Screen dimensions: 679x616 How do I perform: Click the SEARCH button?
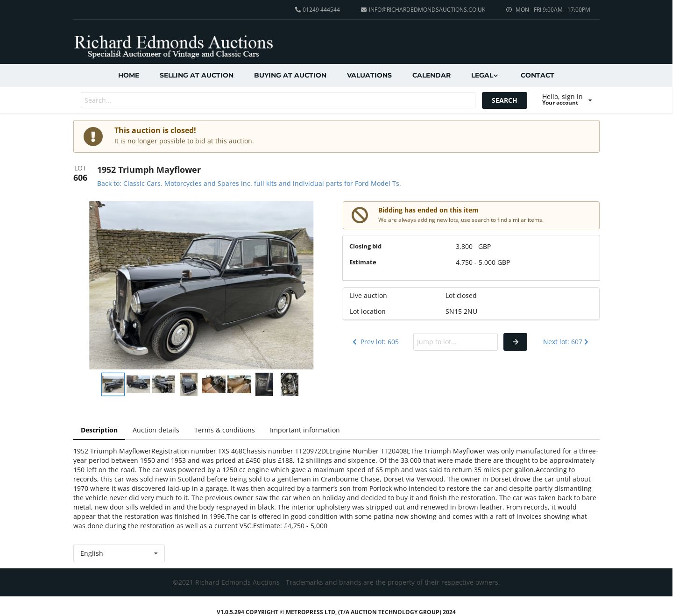tap(504, 100)
